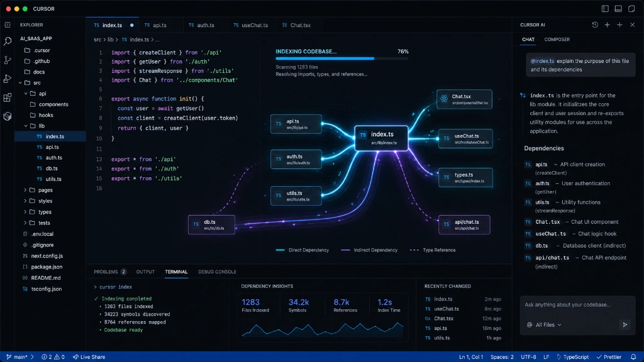Click the Spaces: 2 indentation setting
This screenshot has width=644, height=362.
[502, 357]
